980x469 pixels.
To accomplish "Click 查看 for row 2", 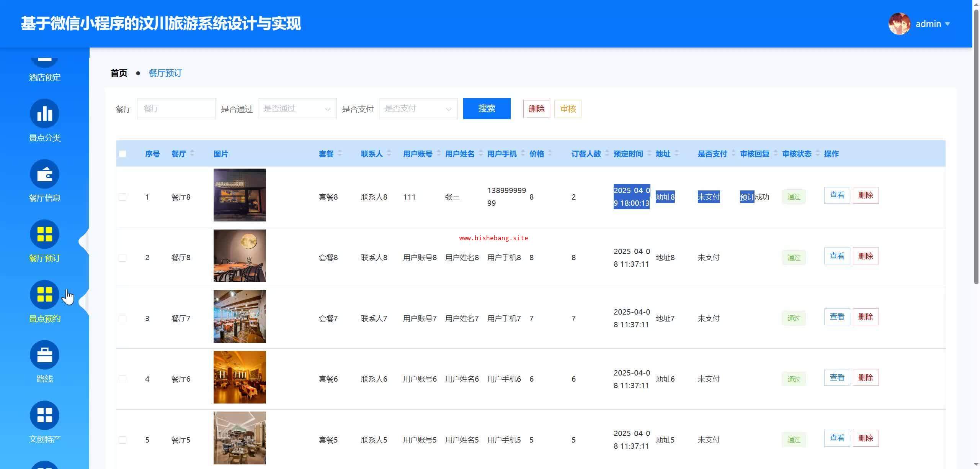I will click(x=837, y=256).
